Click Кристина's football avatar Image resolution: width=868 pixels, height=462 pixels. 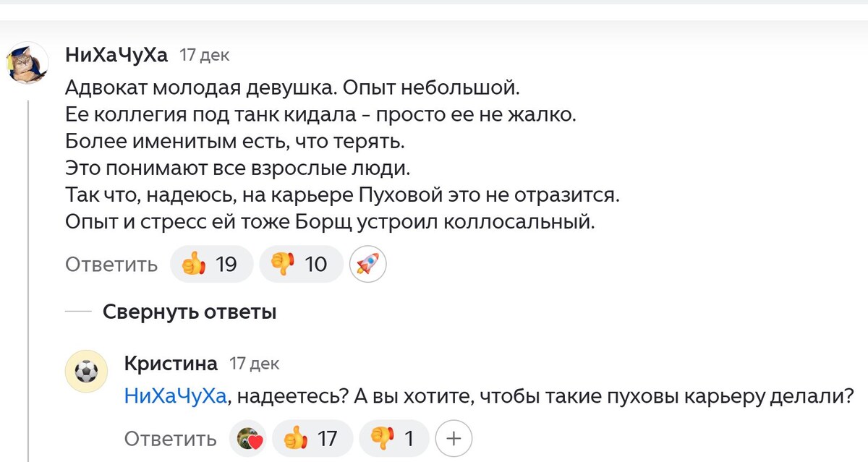pyautogui.click(x=86, y=371)
